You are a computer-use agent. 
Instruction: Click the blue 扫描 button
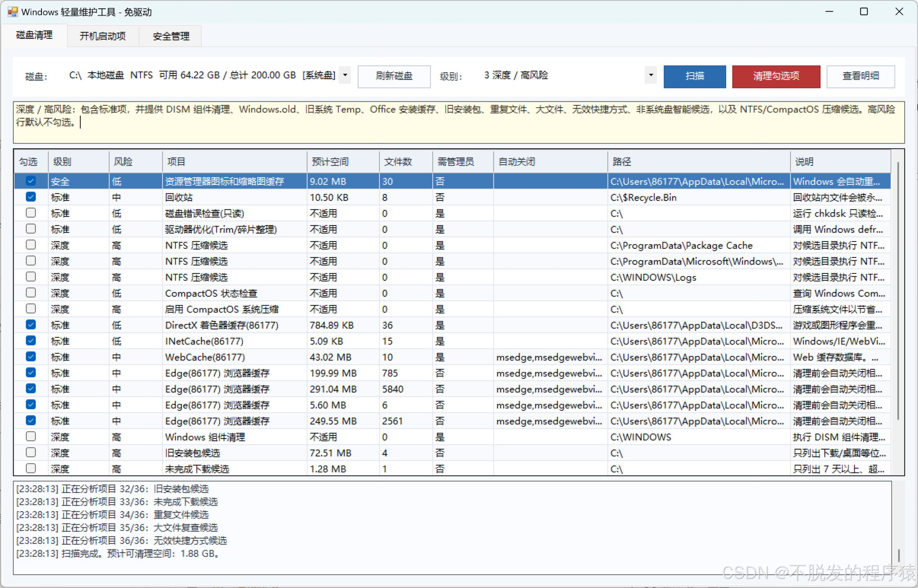[x=695, y=76]
